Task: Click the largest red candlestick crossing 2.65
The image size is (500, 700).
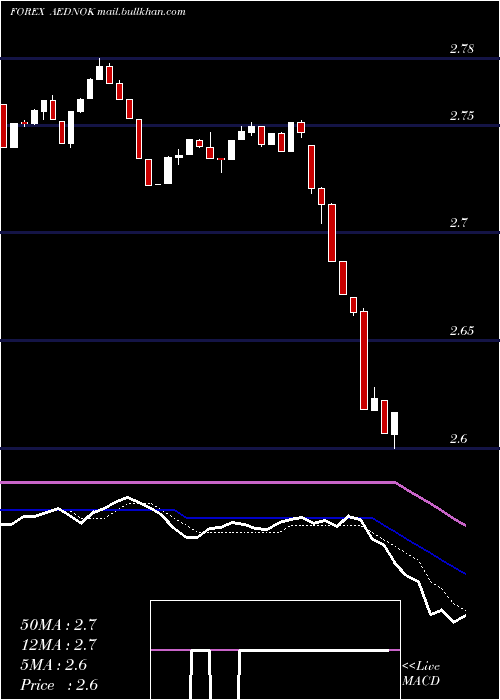Action: (364, 360)
